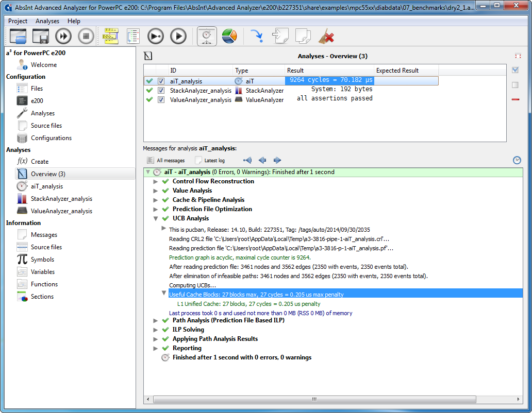Toggle ValueAnalyzer_analysis checkbox

(161, 99)
